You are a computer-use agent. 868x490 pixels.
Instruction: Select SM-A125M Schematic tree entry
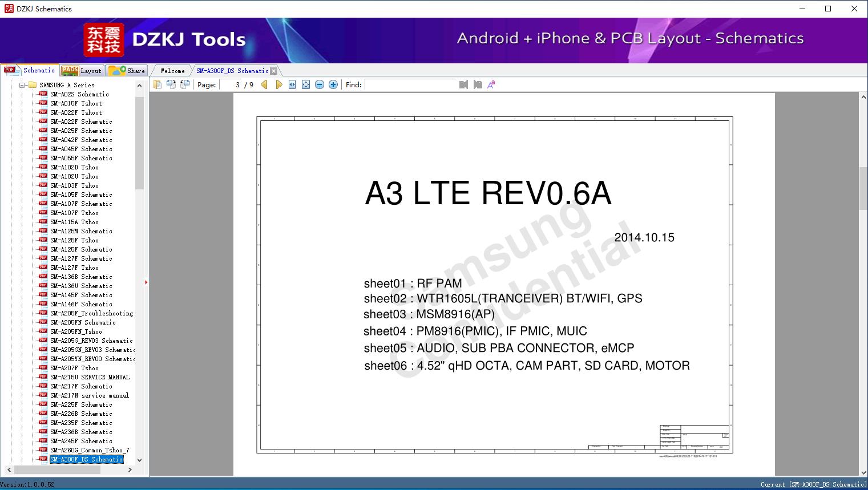click(x=81, y=231)
